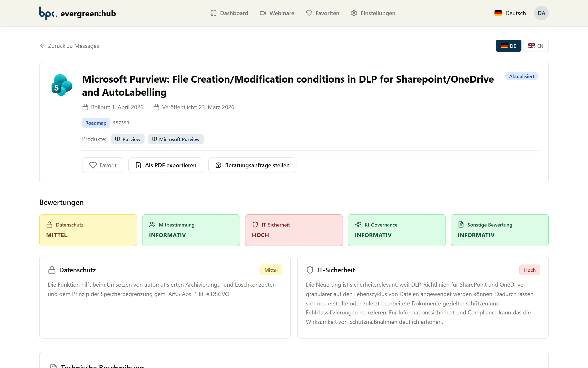Mark message as Favorit

coord(102,165)
